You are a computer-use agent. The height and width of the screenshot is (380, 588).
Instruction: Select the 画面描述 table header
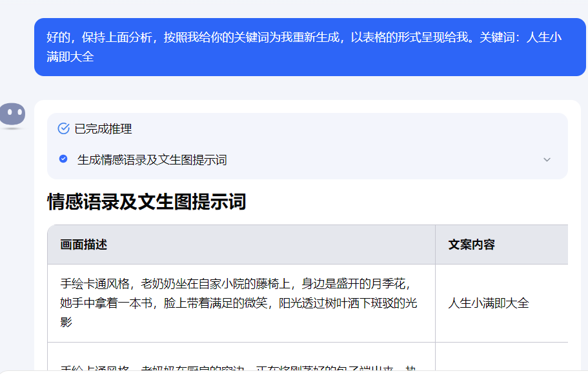[79, 244]
